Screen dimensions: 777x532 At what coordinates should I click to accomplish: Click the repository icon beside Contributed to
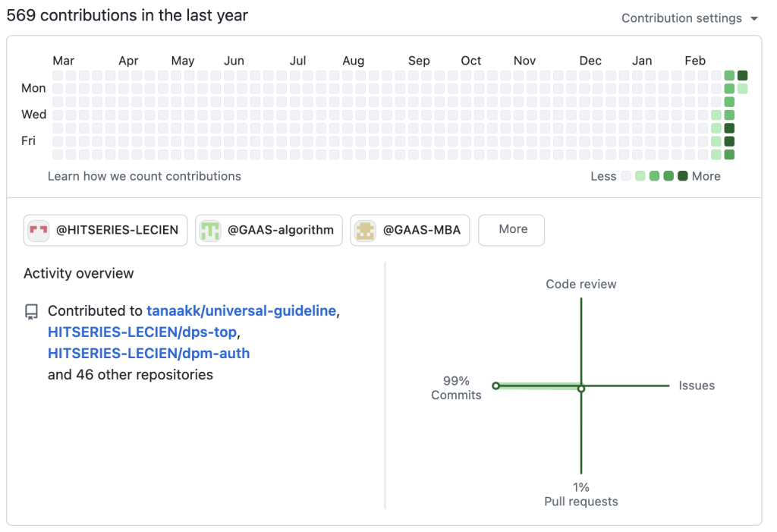pyautogui.click(x=31, y=312)
